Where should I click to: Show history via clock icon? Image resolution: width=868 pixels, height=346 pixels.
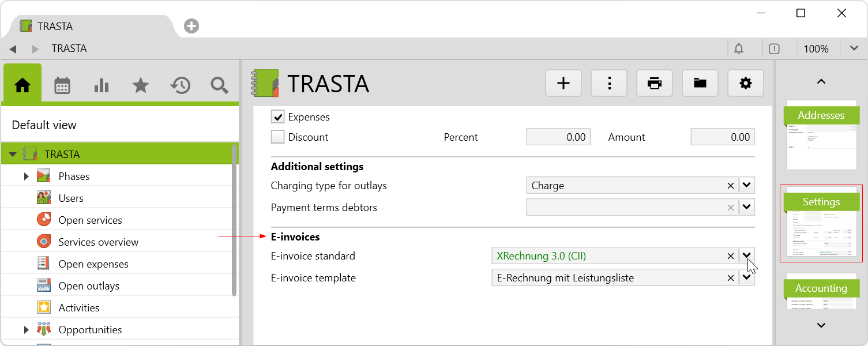[x=180, y=86]
